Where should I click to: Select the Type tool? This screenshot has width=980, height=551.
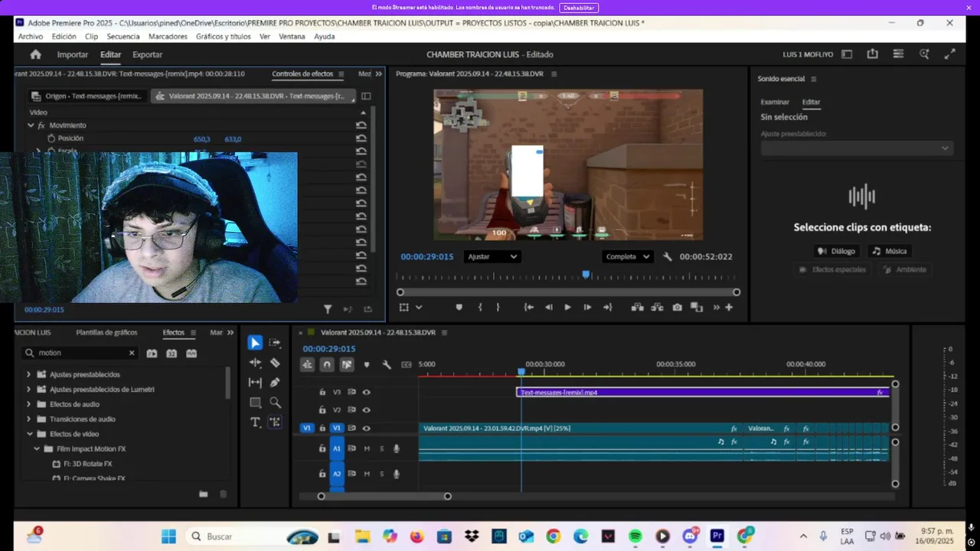click(255, 422)
